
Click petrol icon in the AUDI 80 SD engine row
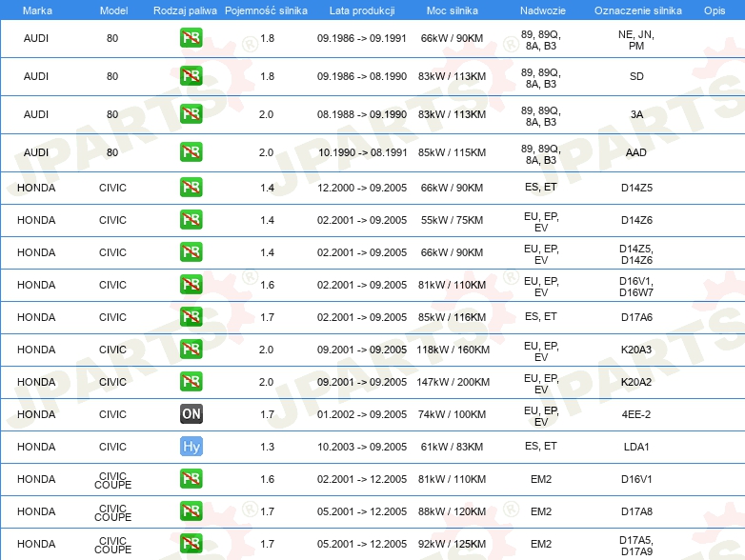pos(191,76)
